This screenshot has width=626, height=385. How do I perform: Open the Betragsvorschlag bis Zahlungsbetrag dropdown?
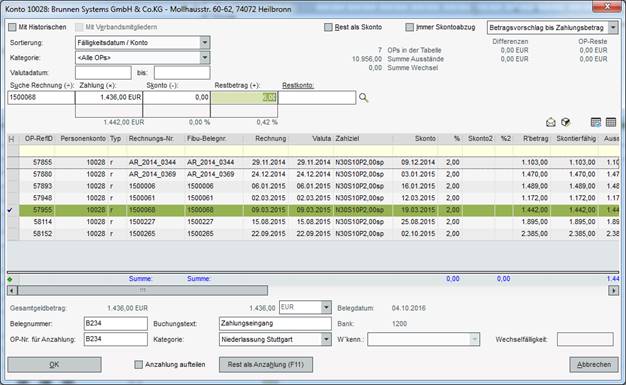tap(613, 28)
